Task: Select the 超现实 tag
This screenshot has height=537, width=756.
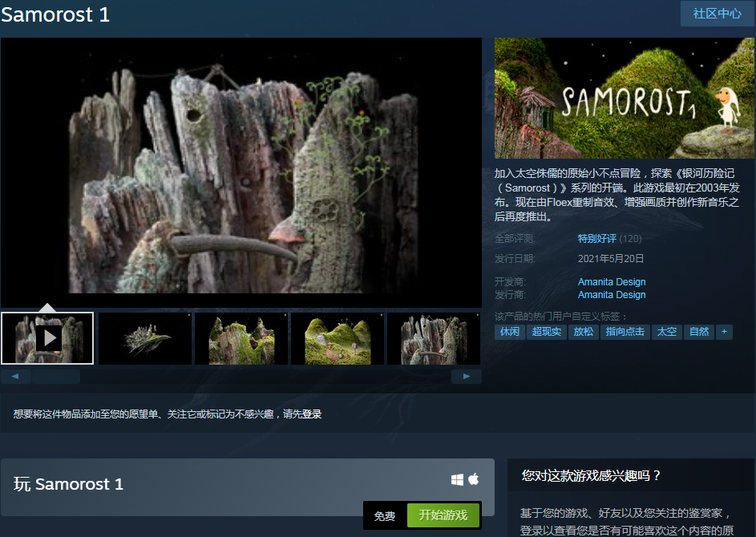Action: [x=546, y=332]
